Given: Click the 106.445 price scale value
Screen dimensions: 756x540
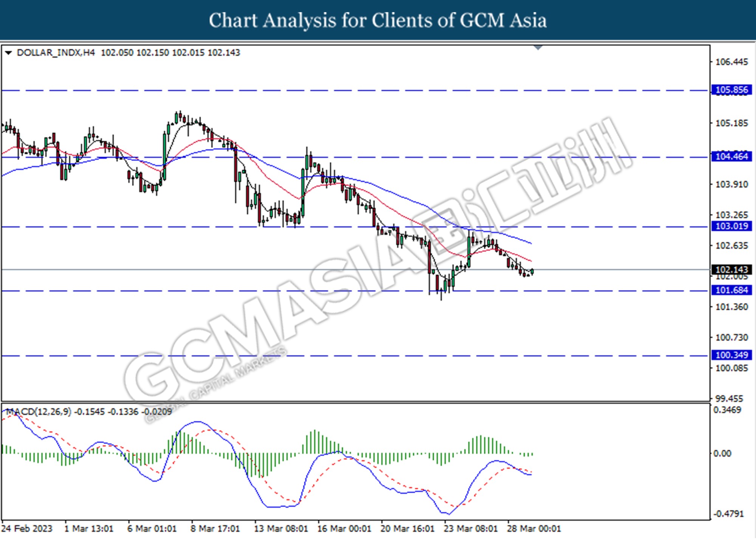Looking at the screenshot, I should 731,62.
